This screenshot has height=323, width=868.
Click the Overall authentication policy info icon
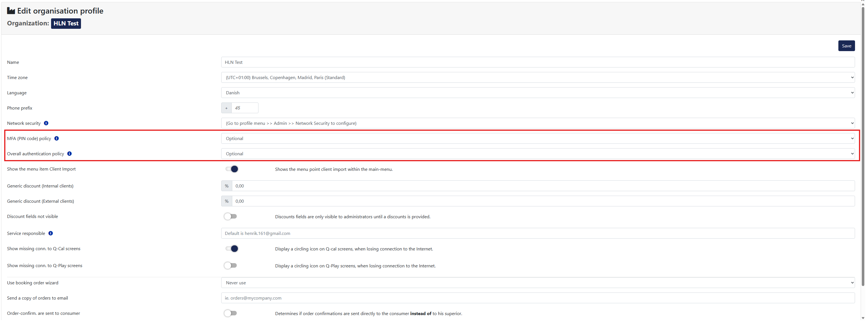pyautogui.click(x=69, y=153)
